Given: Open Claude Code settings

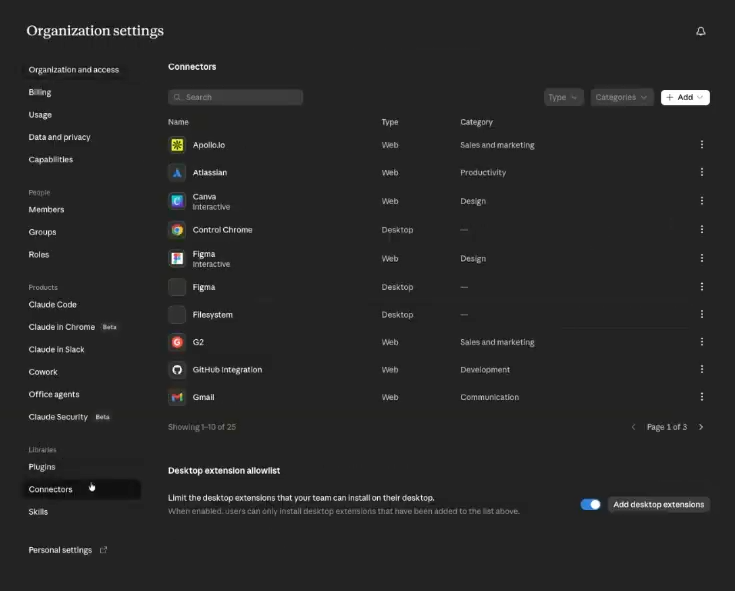Looking at the screenshot, I should coord(52,305).
